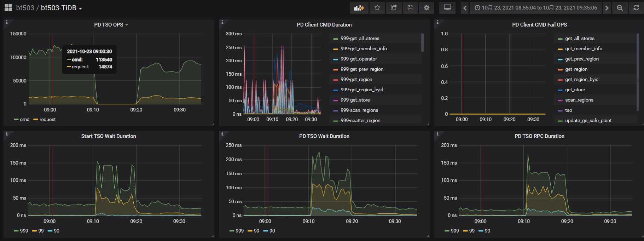Open dashboard settings gear
The image size is (644, 241).
point(427,8)
